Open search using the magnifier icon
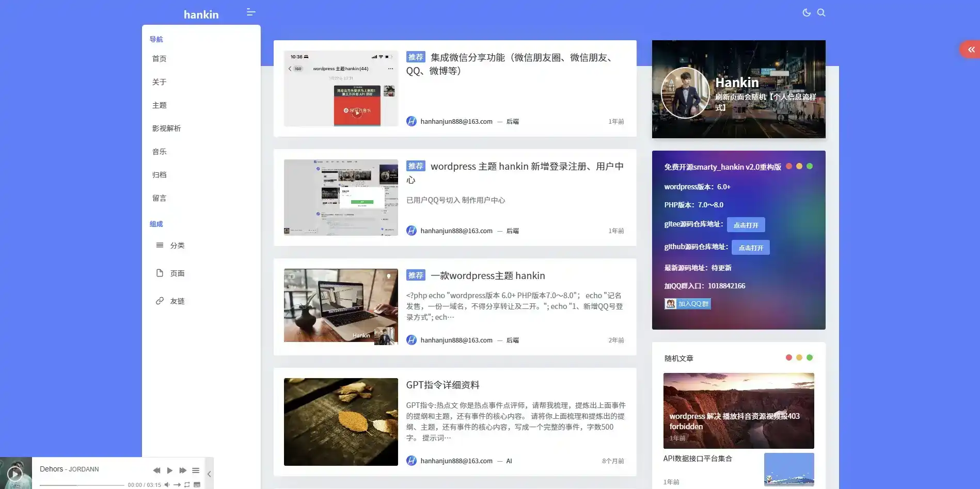The image size is (980, 489). 821,12
